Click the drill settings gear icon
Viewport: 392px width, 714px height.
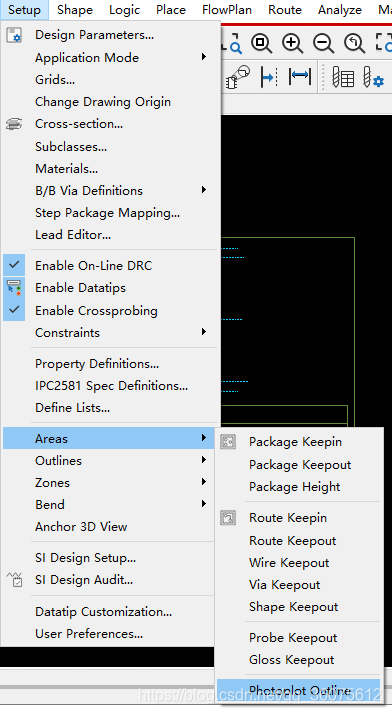(373, 77)
